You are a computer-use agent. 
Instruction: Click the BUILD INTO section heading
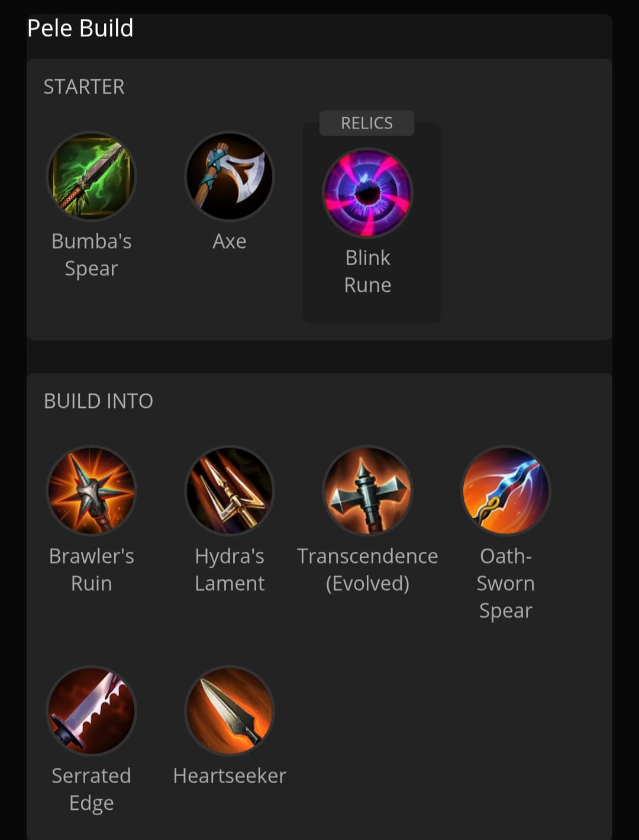(x=98, y=401)
